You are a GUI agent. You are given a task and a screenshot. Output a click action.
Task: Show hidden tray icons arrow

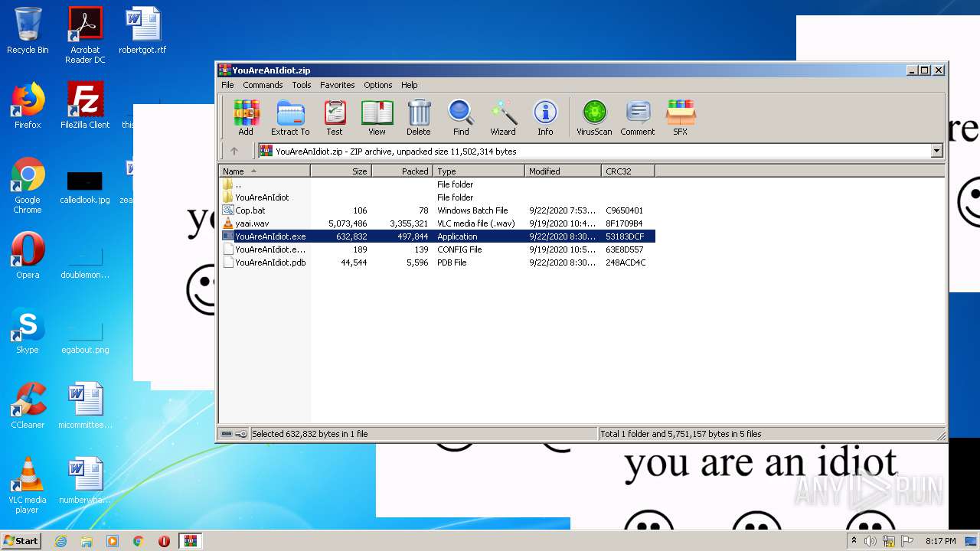[854, 541]
